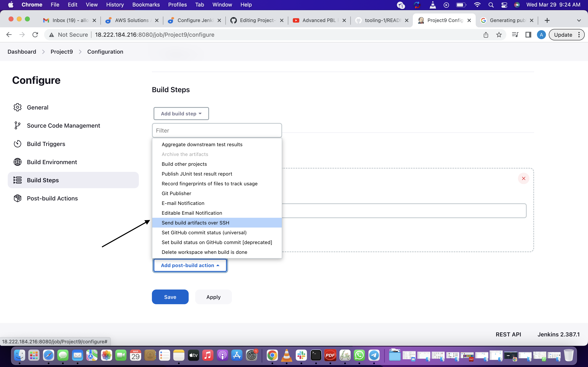Open the General settings via gear icon
The height and width of the screenshot is (367, 588).
click(x=17, y=107)
